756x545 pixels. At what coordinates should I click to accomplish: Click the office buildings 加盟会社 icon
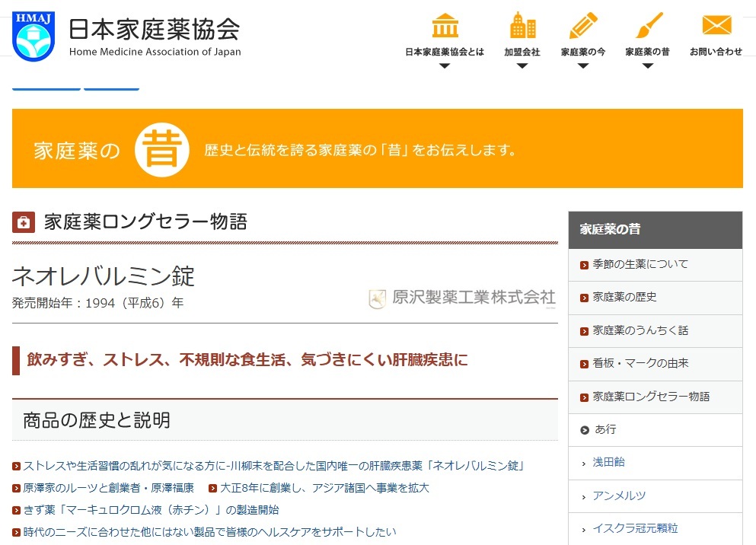(x=522, y=25)
